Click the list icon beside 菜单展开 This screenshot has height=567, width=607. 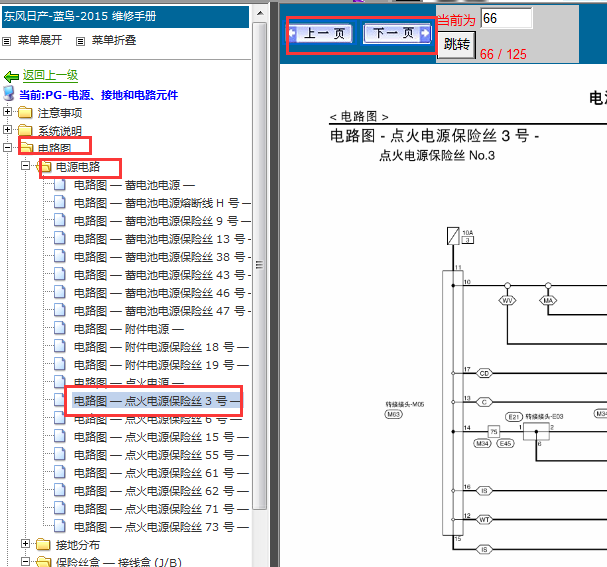[7, 41]
